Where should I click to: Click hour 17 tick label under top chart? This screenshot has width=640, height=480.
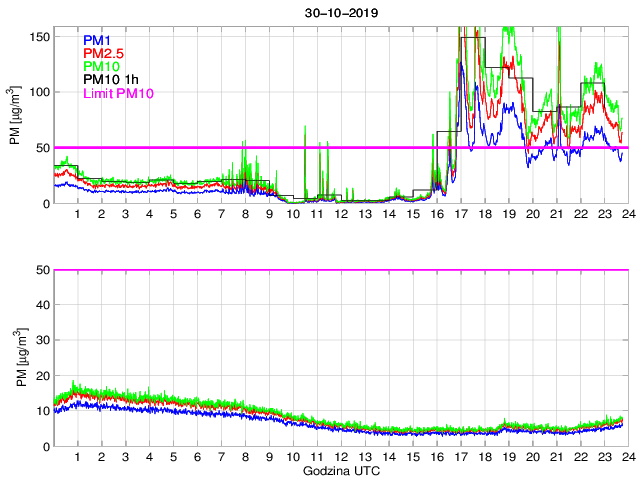459,215
